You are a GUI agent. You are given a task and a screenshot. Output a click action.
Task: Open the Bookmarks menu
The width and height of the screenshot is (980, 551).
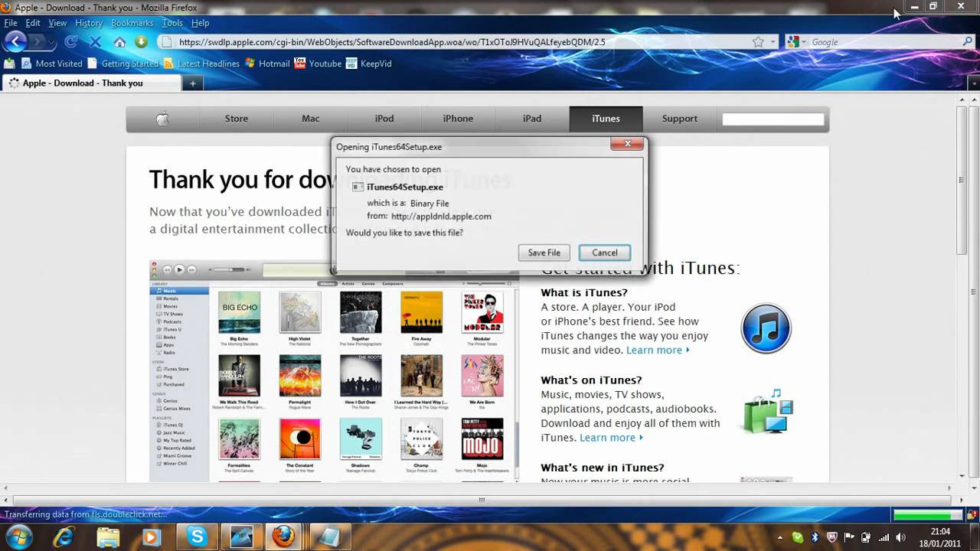click(x=132, y=23)
